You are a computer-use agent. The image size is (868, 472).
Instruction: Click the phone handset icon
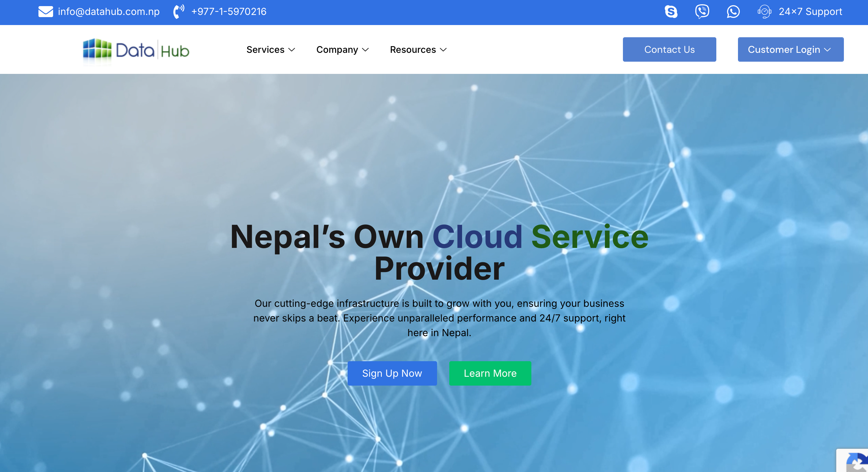179,12
